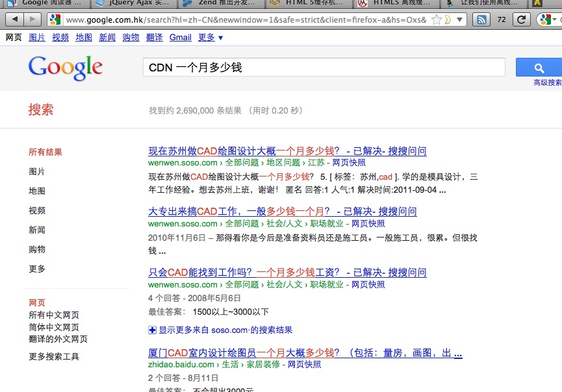The width and height of the screenshot is (562, 392).
Task: Open result 厦门CAD室内设计绘图员
Action: [305, 353]
